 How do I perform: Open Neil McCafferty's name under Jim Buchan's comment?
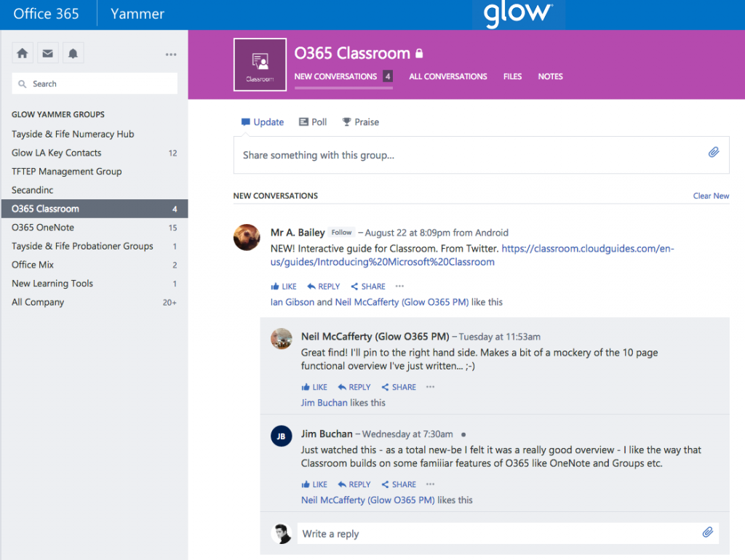(x=367, y=500)
